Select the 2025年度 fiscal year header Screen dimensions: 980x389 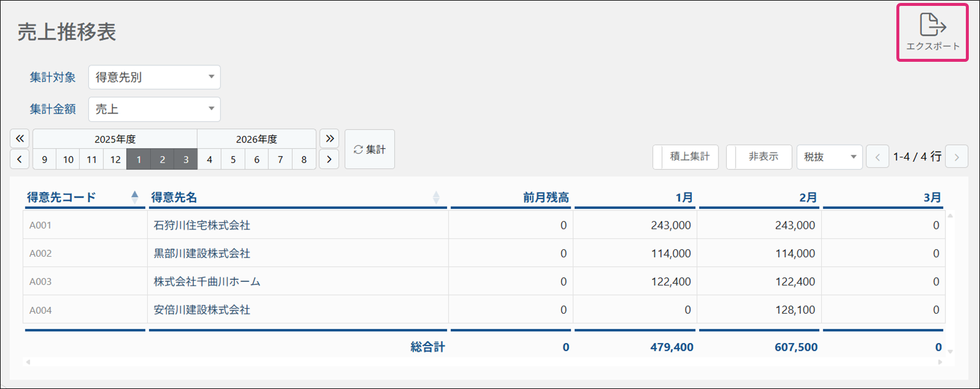pos(115,139)
